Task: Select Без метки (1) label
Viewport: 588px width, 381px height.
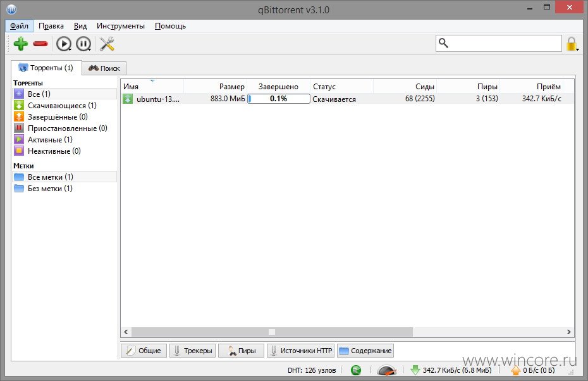Action: [x=64, y=189]
